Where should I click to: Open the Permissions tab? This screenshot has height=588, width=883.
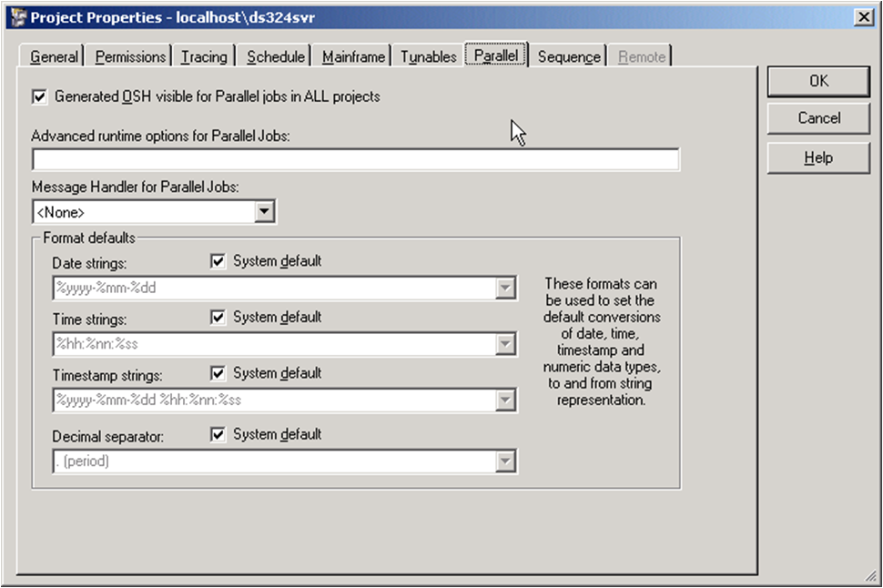130,56
